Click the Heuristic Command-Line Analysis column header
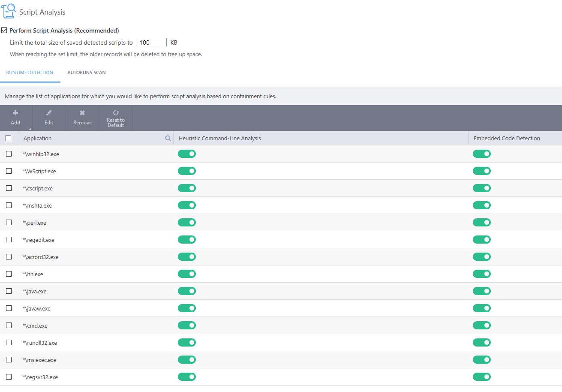562x392 pixels. (219, 139)
